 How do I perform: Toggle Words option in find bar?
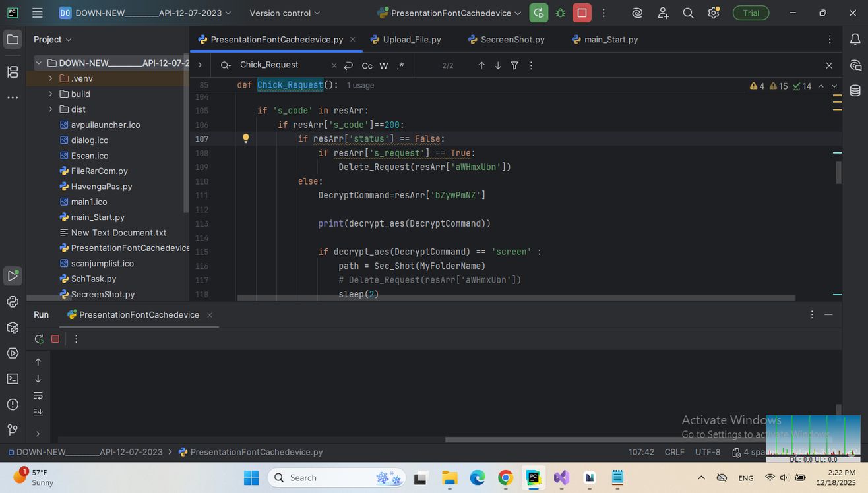pyautogui.click(x=383, y=65)
